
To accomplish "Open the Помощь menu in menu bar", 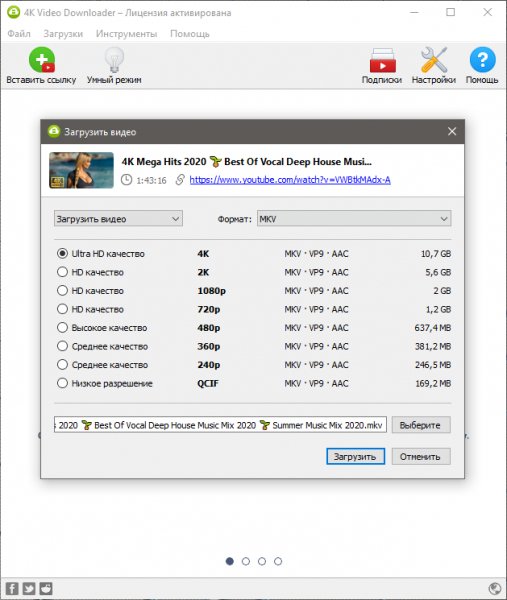I will point(190,34).
